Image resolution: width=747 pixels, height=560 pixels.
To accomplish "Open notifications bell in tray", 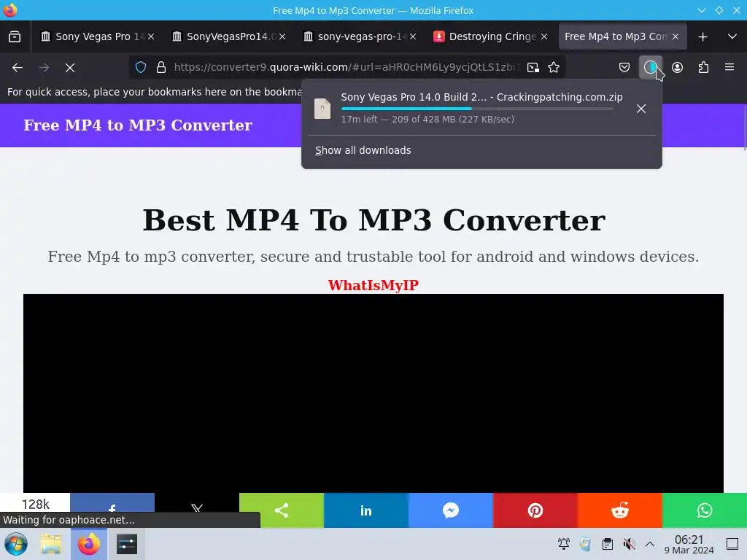I will click(564, 544).
